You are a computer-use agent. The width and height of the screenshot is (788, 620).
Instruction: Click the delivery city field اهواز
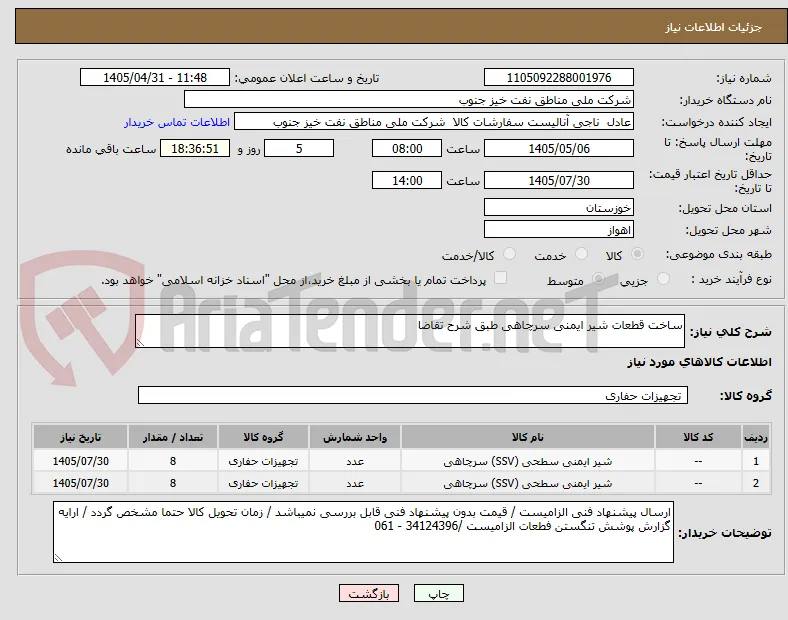[x=559, y=230]
